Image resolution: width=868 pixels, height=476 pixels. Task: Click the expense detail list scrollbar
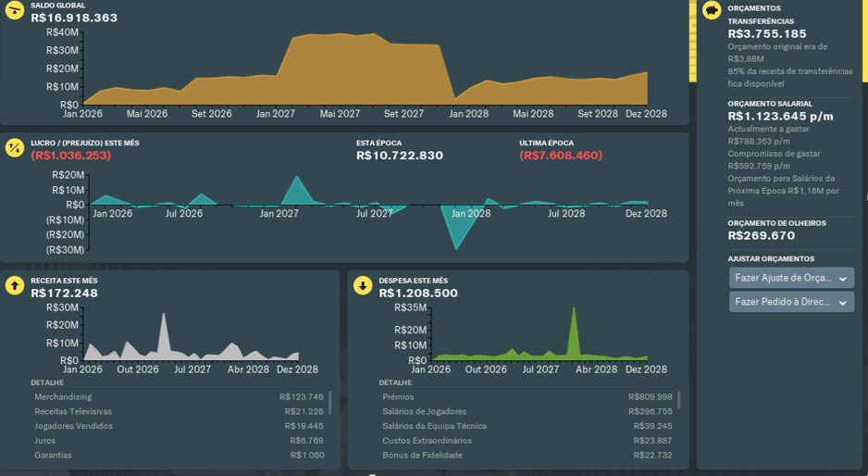pyautogui.click(x=678, y=400)
